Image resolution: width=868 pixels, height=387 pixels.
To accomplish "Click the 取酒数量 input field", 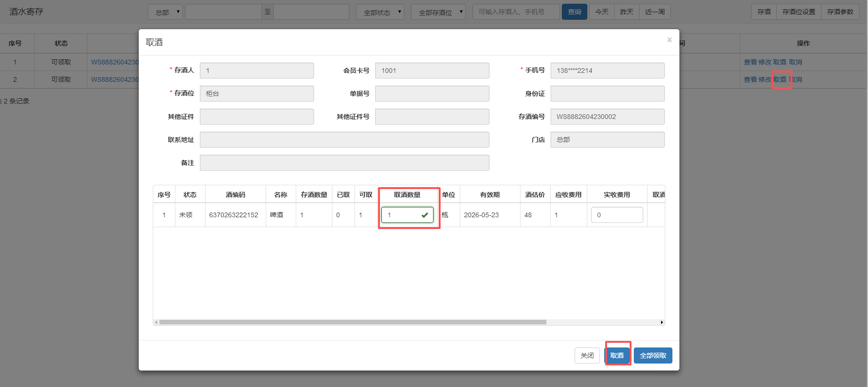I will pos(407,215).
